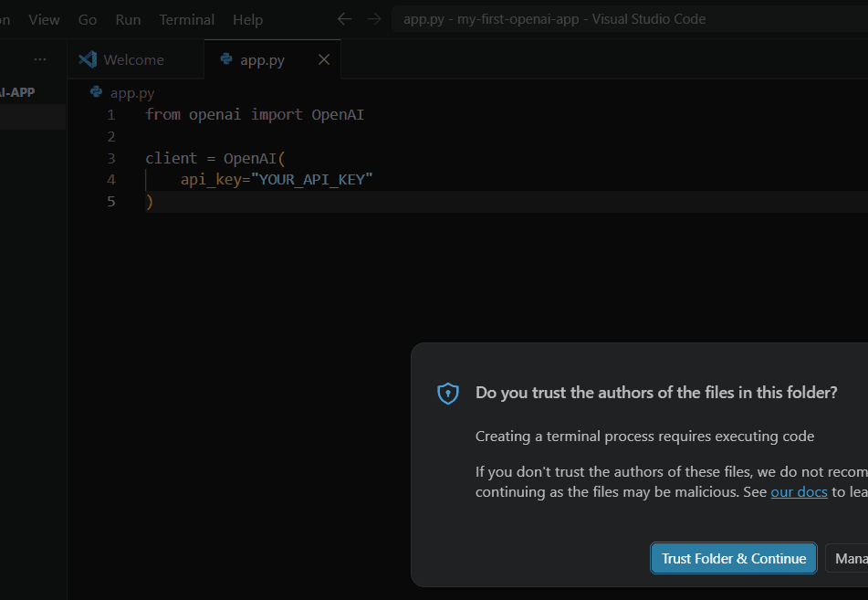The height and width of the screenshot is (600, 868).
Task: Click the "from openai import OpenAI" line
Action: [255, 115]
